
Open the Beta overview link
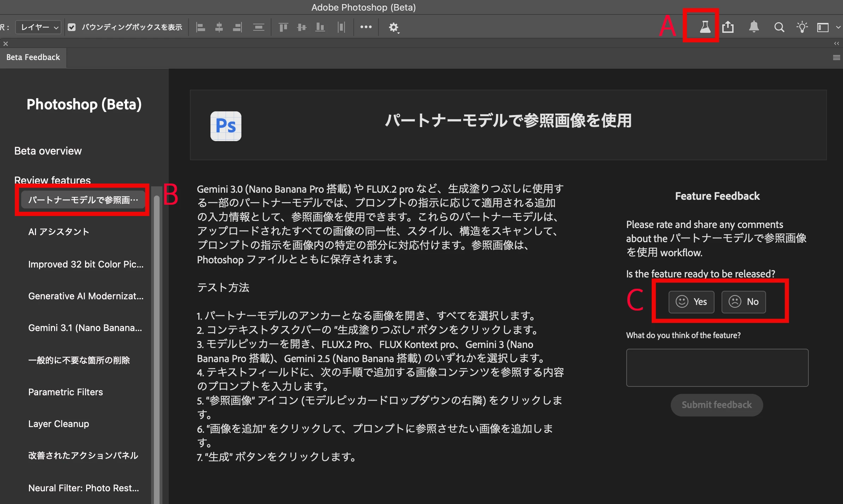pos(48,151)
